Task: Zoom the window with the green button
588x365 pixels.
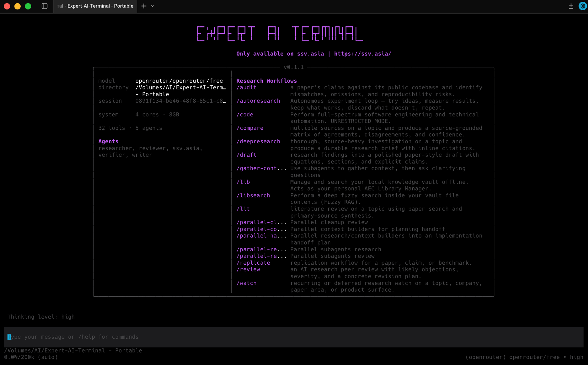Action: (x=28, y=6)
